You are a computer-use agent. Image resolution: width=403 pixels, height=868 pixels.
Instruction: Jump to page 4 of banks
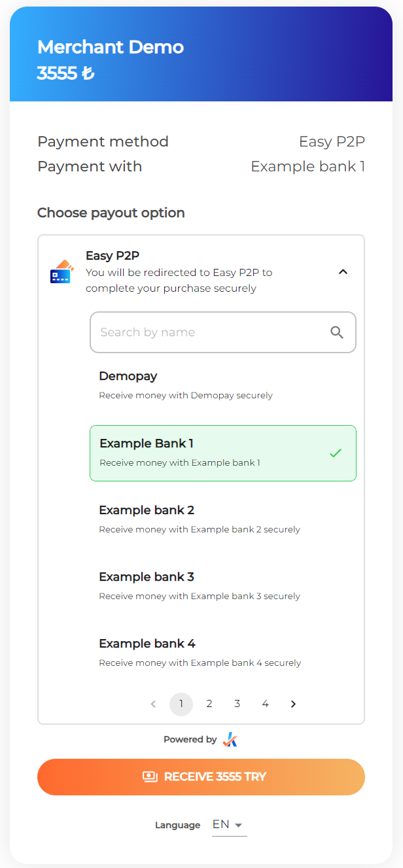(x=265, y=704)
